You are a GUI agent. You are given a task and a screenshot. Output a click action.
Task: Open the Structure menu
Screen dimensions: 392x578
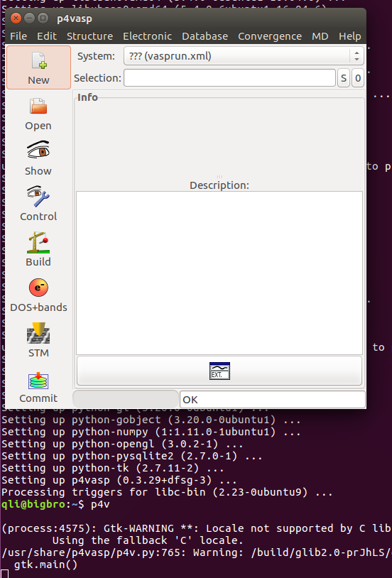point(89,36)
